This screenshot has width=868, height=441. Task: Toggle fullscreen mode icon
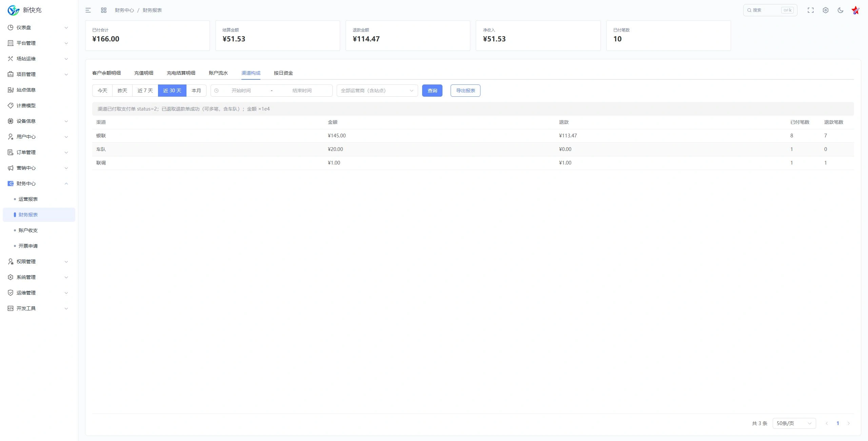click(x=811, y=10)
